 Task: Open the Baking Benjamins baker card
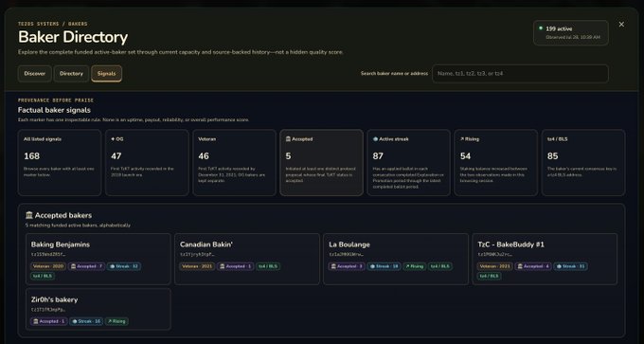98,259
